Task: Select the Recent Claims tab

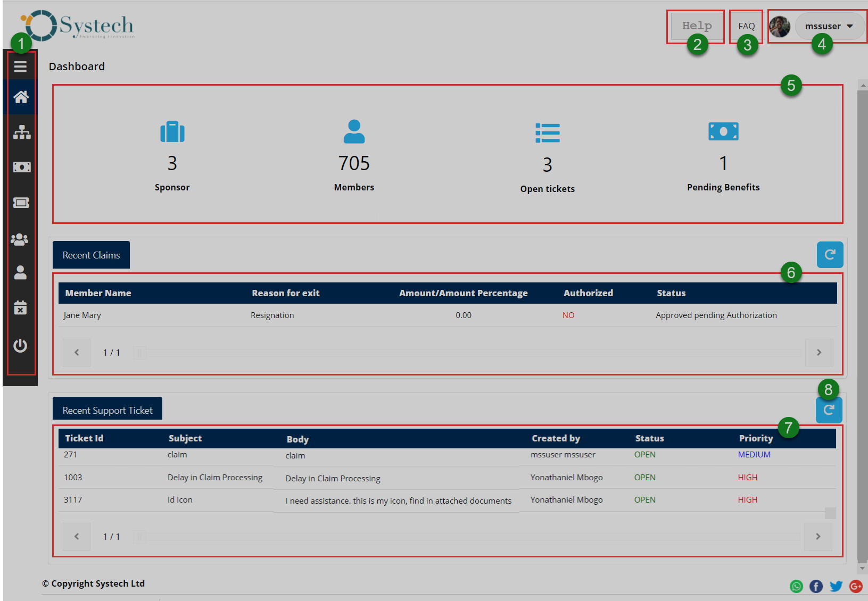Action: (x=91, y=255)
